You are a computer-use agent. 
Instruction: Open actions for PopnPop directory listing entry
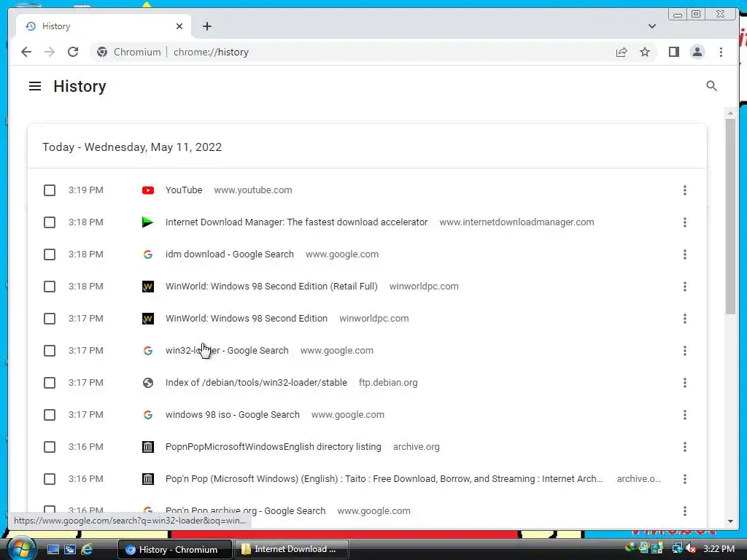684,447
